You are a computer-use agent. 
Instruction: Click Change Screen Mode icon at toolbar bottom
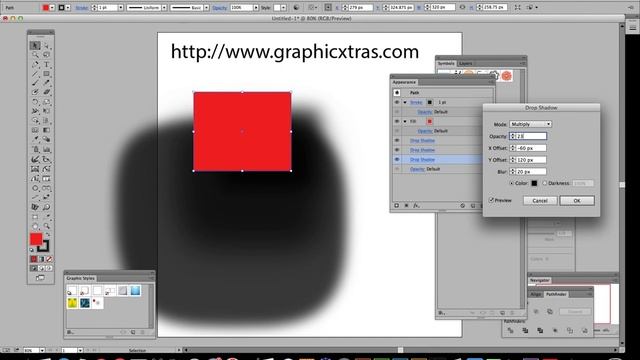40,278
